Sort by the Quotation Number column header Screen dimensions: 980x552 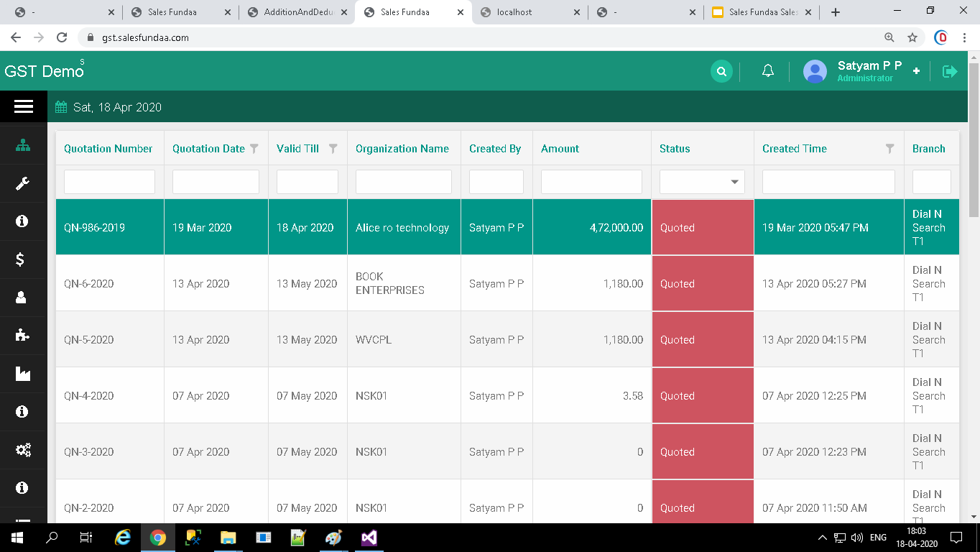click(x=108, y=149)
